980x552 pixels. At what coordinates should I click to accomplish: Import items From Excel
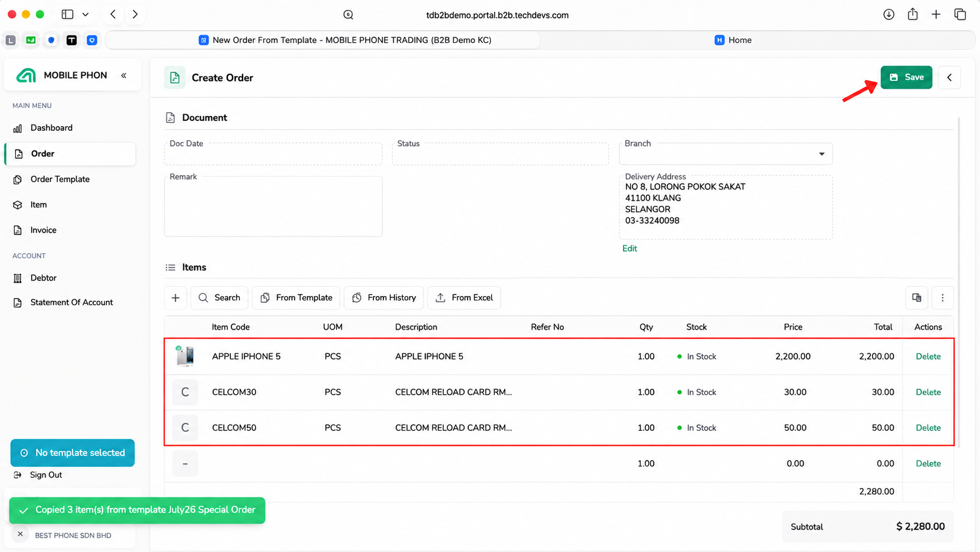[464, 298]
